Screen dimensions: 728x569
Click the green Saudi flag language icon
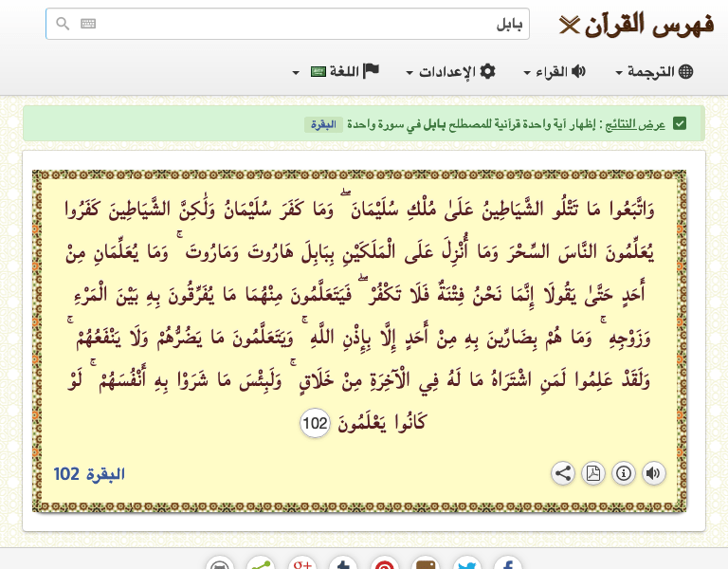click(318, 71)
